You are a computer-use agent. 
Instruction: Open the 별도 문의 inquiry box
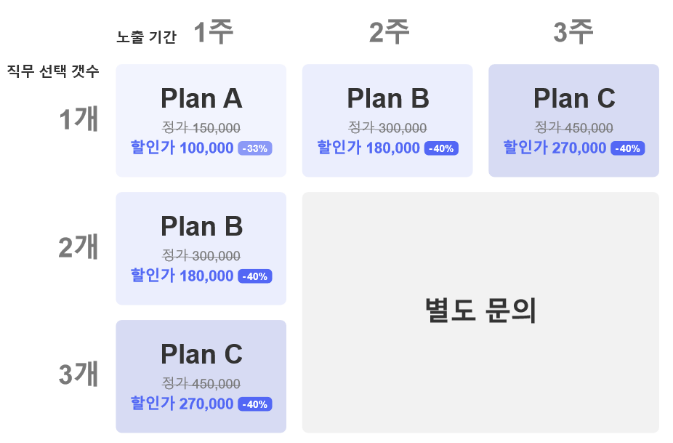(480, 312)
